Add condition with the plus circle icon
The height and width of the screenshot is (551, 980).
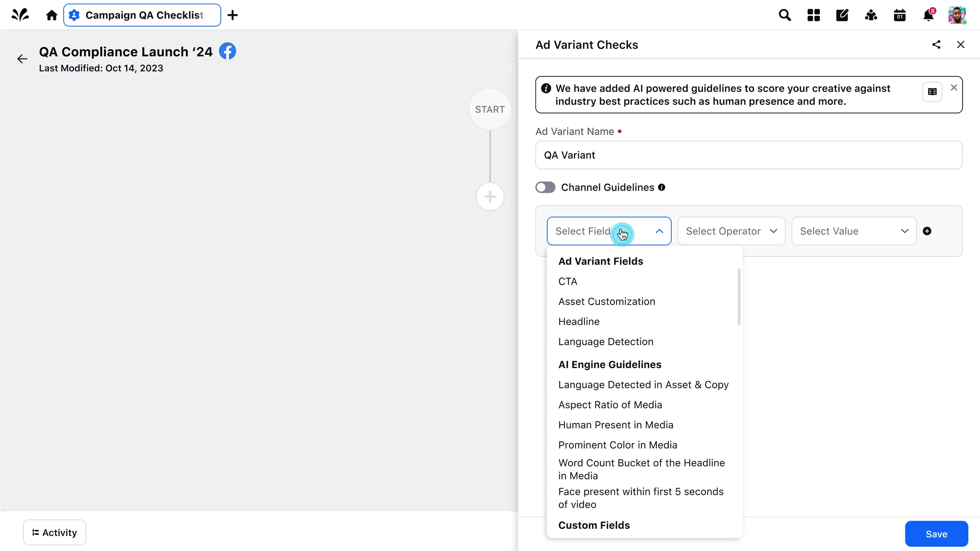click(x=927, y=231)
